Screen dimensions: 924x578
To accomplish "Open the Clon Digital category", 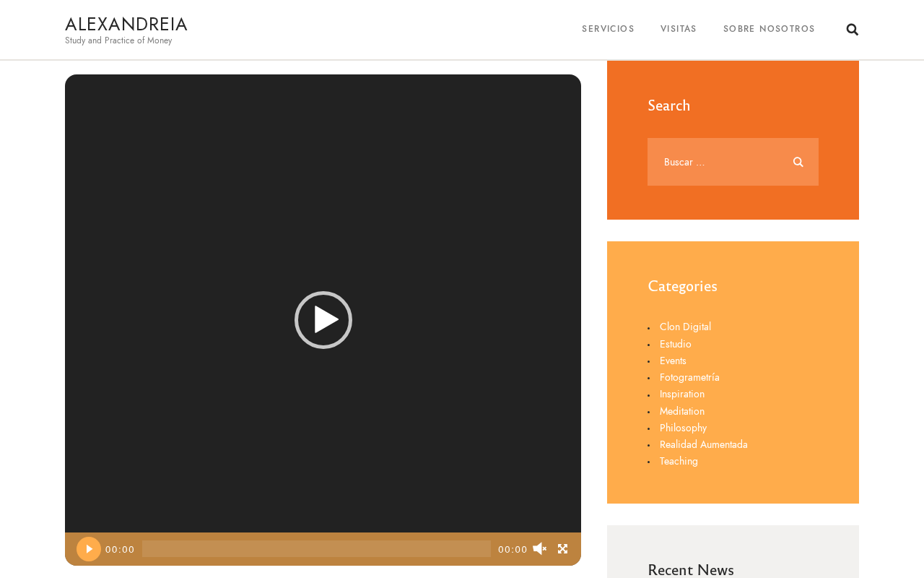I will pyautogui.click(x=685, y=327).
